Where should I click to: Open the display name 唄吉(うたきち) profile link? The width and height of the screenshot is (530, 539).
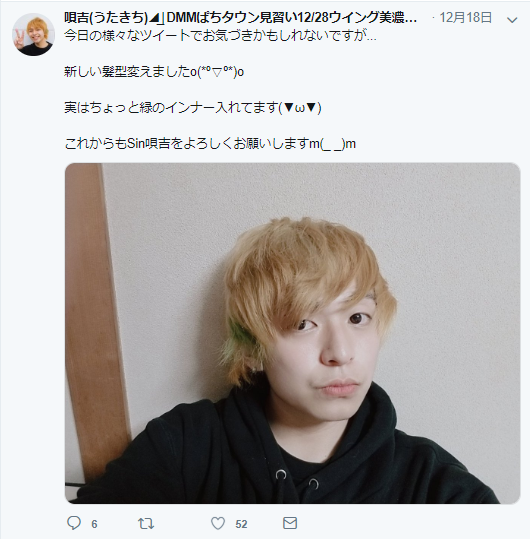pos(107,17)
